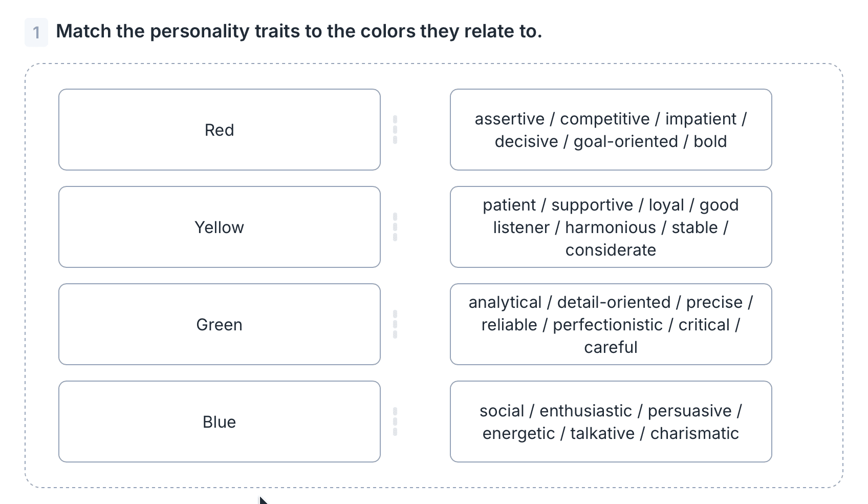Pick the analytical / detail-oriented traits card

coord(611,324)
